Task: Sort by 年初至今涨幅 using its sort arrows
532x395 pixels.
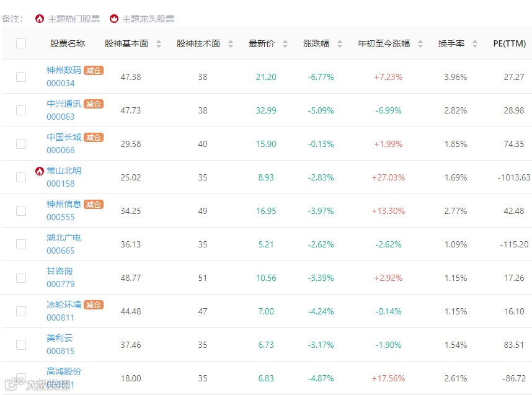Action: pos(420,43)
